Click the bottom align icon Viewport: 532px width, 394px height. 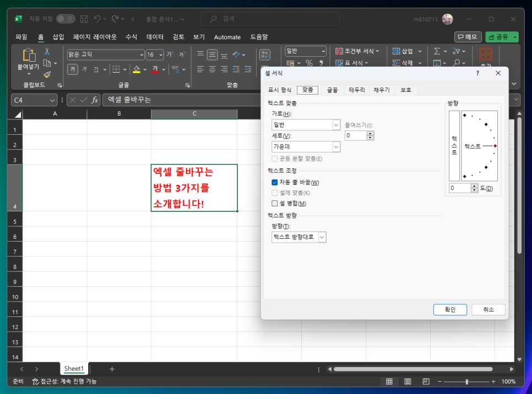tap(224, 55)
